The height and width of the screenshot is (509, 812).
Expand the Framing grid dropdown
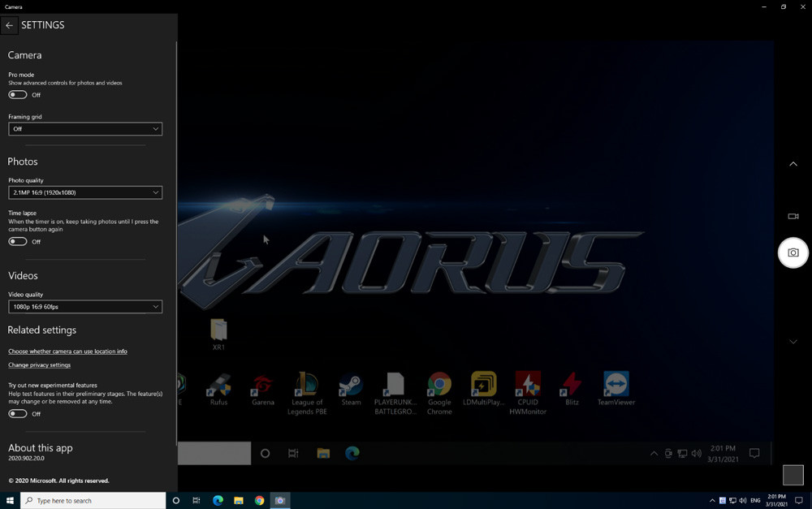tap(85, 129)
